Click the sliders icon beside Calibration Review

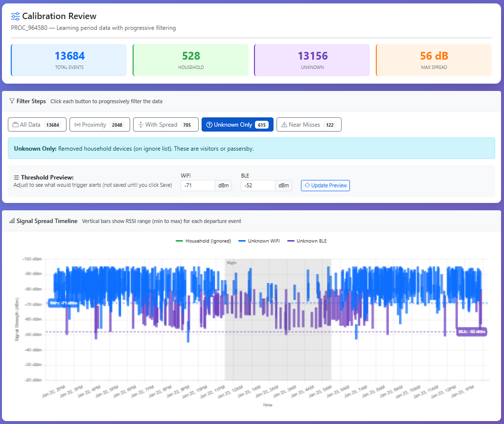point(16,16)
